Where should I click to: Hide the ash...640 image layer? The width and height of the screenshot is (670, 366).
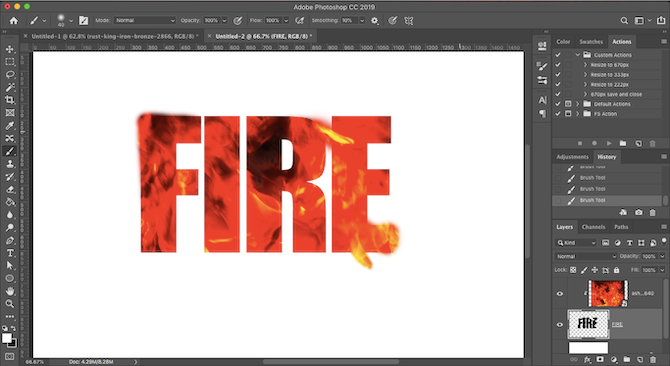click(560, 293)
